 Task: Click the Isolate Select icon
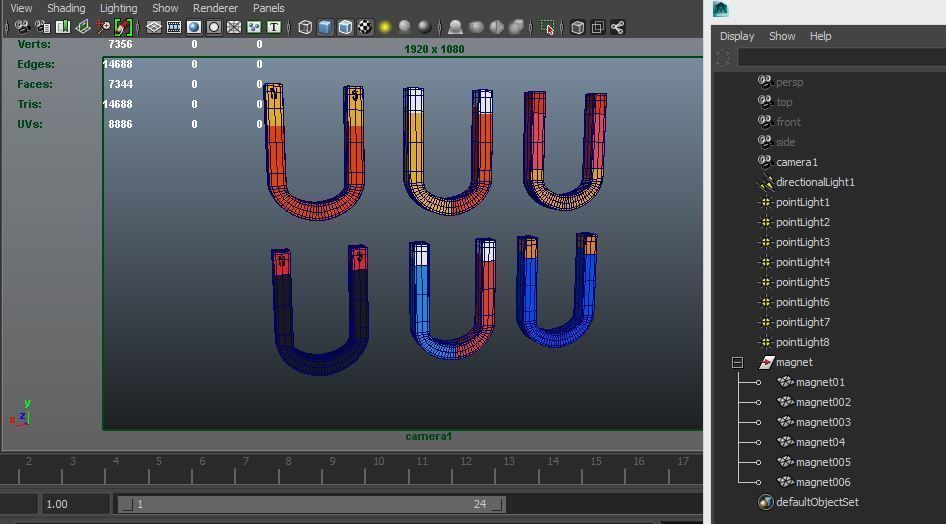point(547,28)
